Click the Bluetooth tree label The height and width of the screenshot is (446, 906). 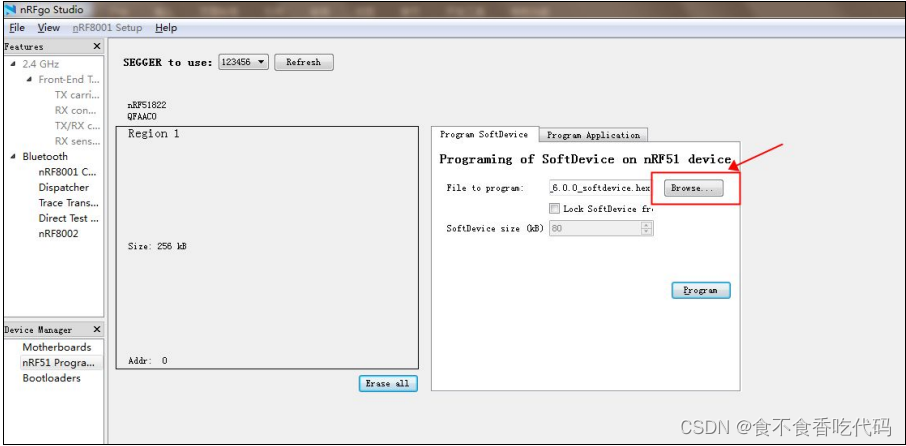[x=45, y=157]
